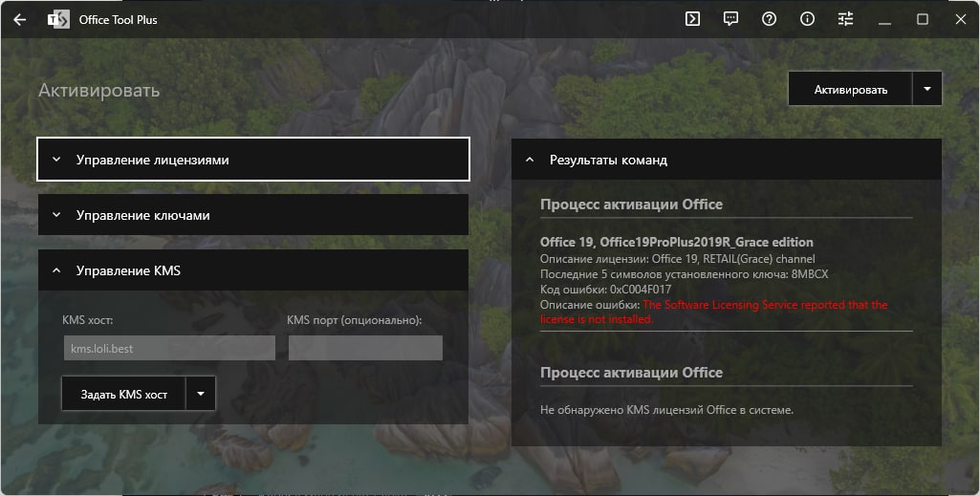Screen dimensions: 980x496
Task: Open the settings sliders icon
Action: click(x=845, y=19)
